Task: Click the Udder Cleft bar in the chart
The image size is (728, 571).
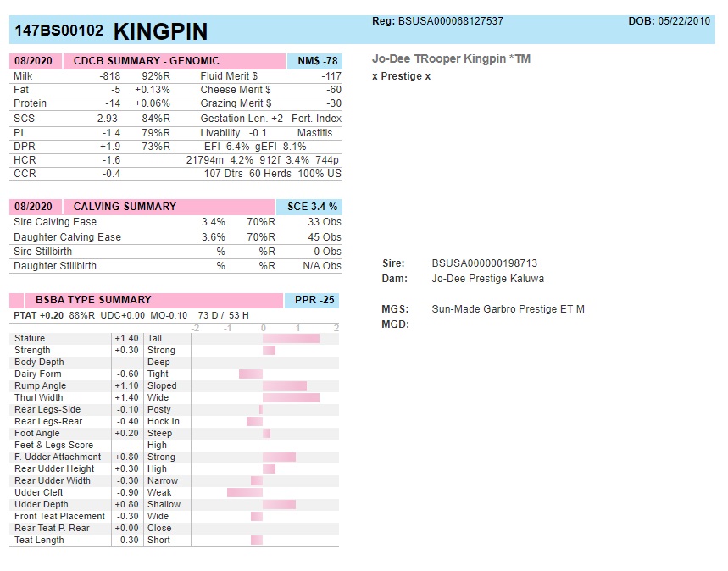Action: coord(245,492)
